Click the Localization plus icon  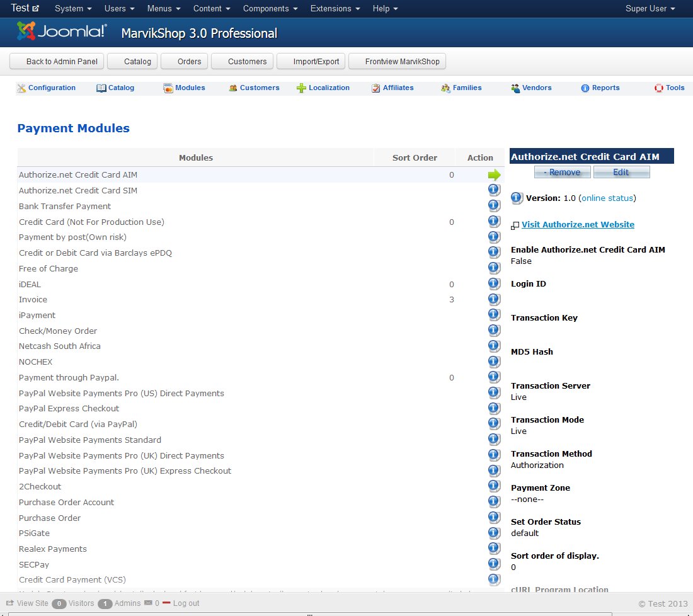click(x=301, y=88)
